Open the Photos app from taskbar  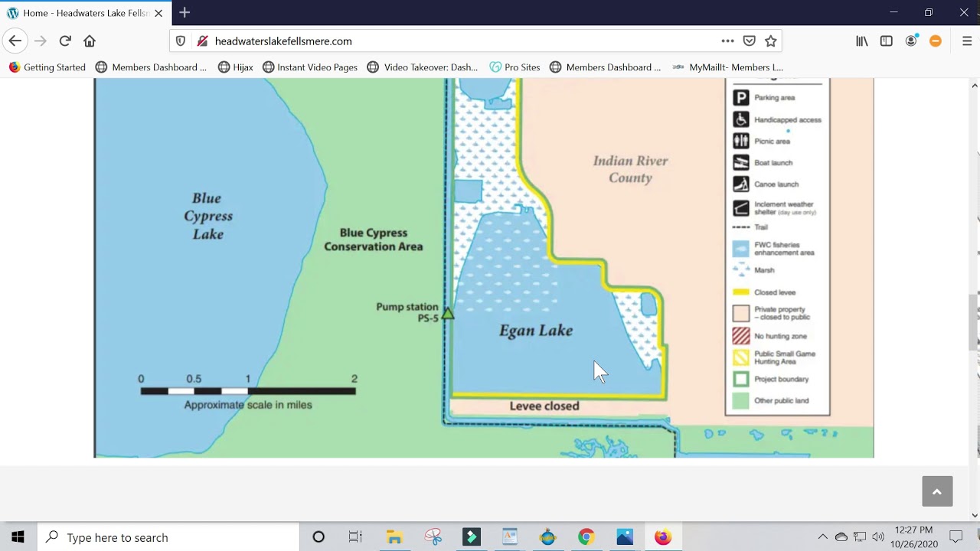625,537
